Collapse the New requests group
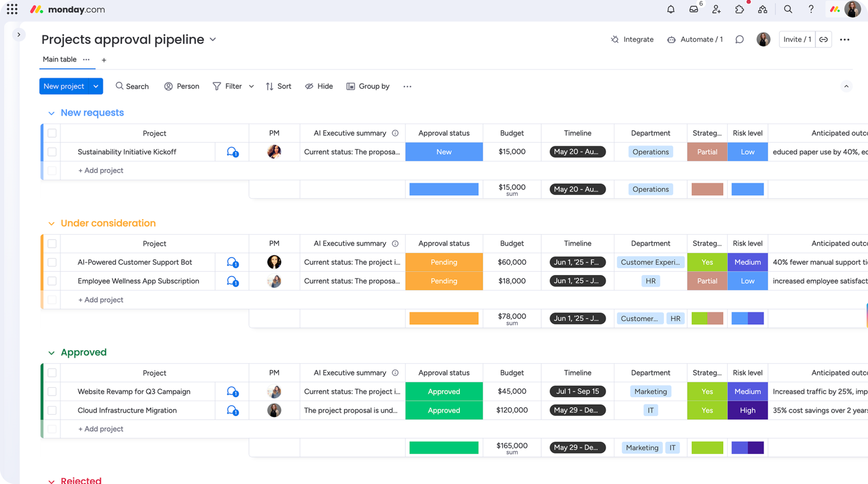Image resolution: width=868 pixels, height=484 pixels. click(51, 113)
